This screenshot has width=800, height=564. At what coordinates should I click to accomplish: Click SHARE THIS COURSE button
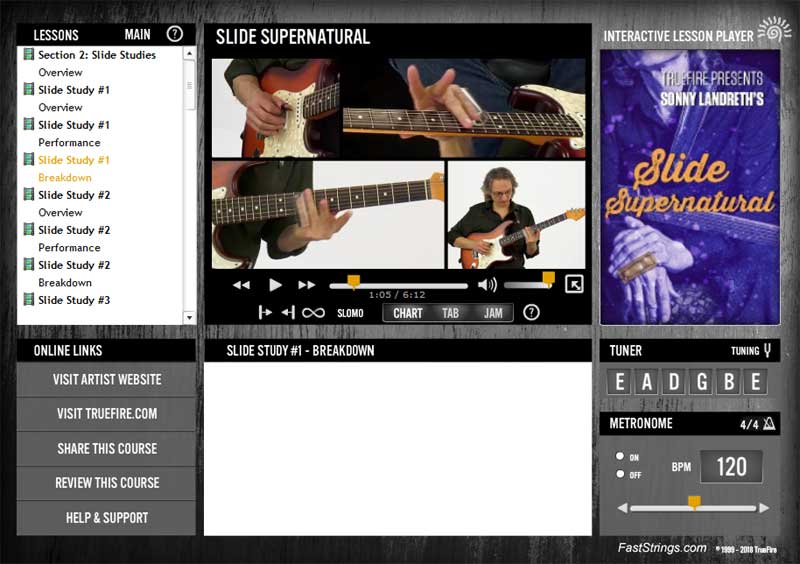[x=107, y=448]
